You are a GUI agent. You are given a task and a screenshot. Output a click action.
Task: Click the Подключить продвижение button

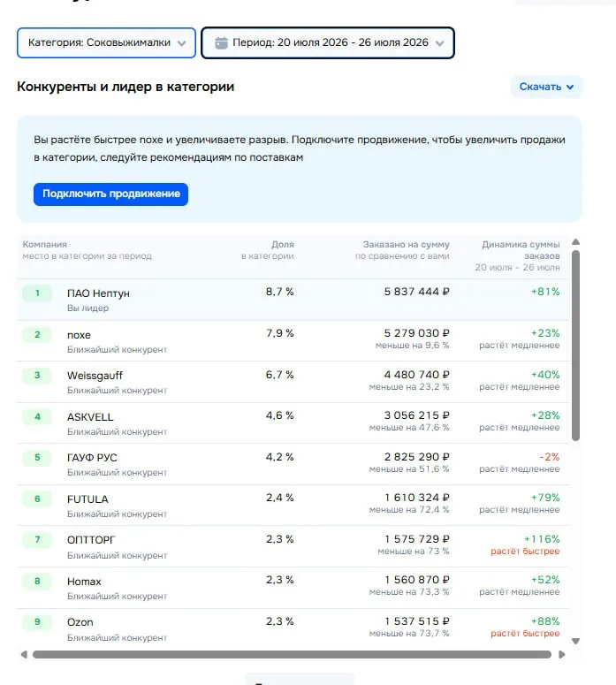click(x=111, y=194)
